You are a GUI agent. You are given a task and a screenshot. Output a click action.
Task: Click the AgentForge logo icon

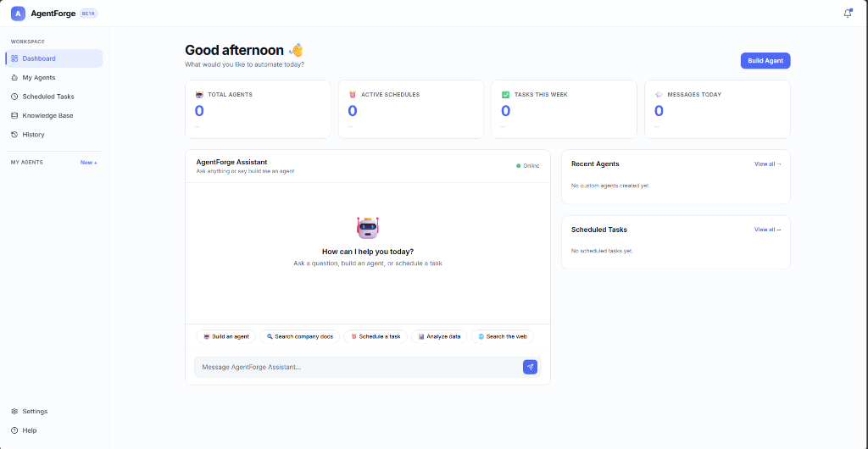[18, 14]
